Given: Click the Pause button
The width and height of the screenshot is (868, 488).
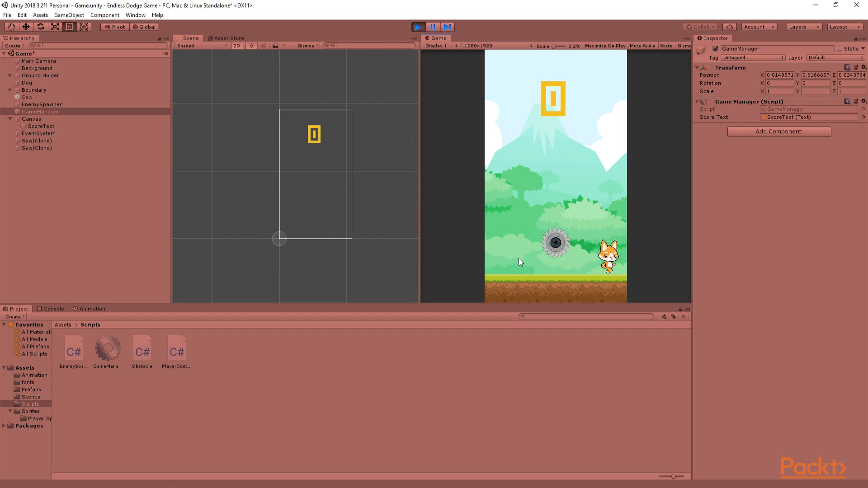Looking at the screenshot, I should point(433,27).
